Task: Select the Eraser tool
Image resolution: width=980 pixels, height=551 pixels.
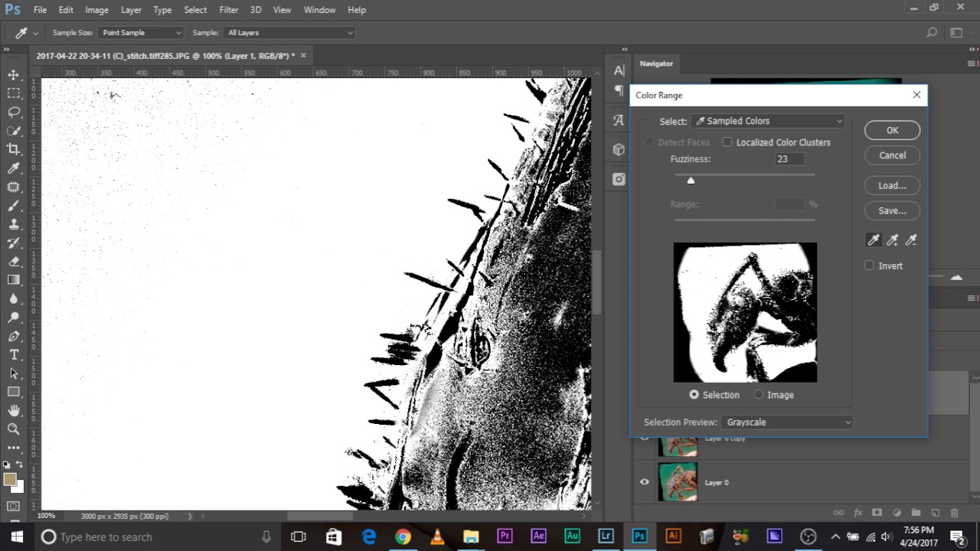Action: click(x=14, y=261)
